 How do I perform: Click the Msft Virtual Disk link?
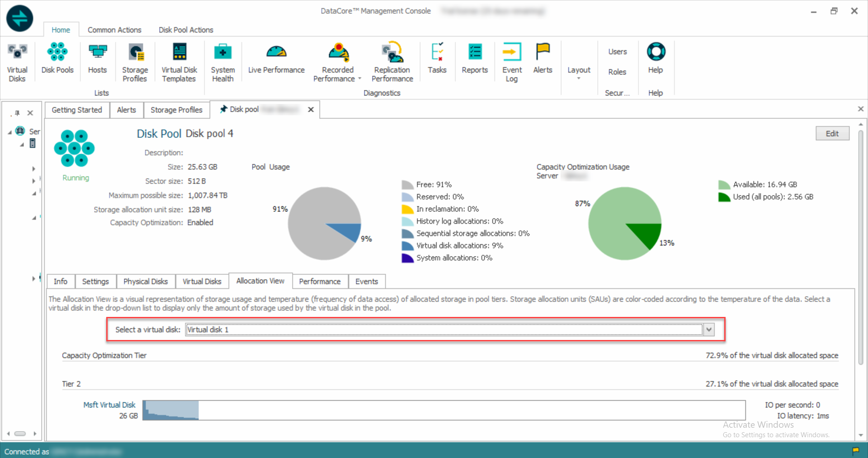pos(109,405)
